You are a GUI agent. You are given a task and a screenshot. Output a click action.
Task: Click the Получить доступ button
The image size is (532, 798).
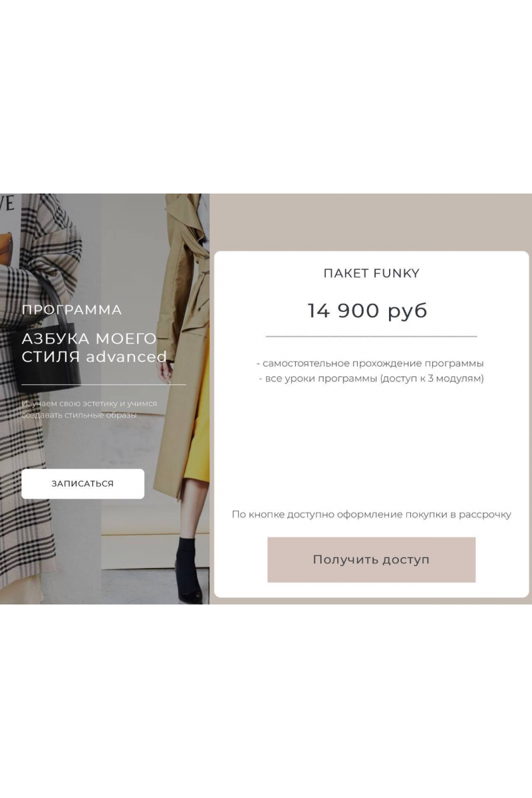[371, 559]
